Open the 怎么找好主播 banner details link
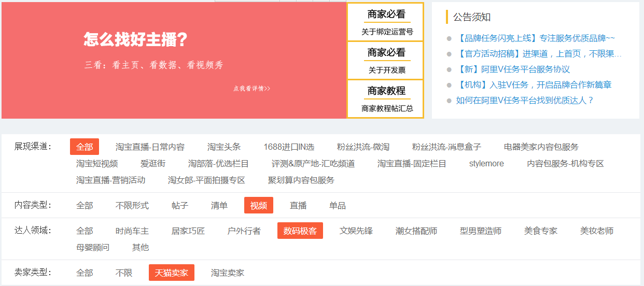644x286 pixels. (x=251, y=89)
